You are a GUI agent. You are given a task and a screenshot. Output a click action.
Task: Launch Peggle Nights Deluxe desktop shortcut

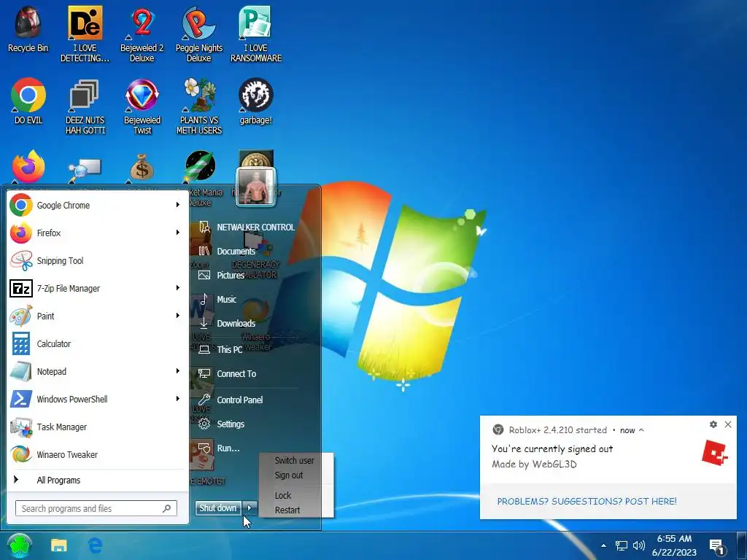pyautogui.click(x=198, y=34)
